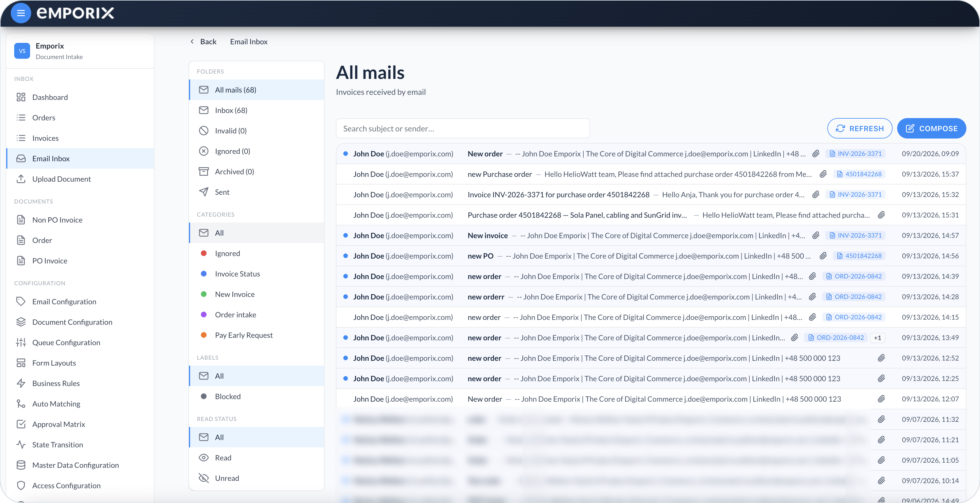Open the 'new Purchase order' email row
Viewport: 980px width, 503px height.
point(651,174)
